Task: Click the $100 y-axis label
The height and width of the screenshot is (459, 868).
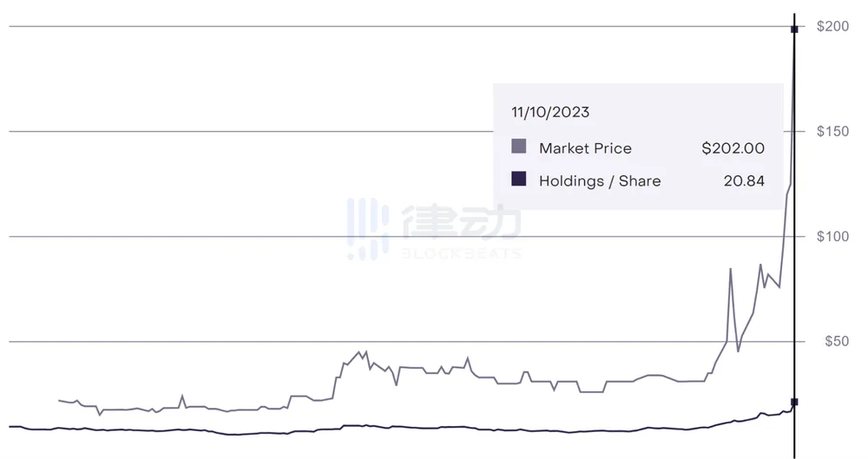Action: (832, 237)
